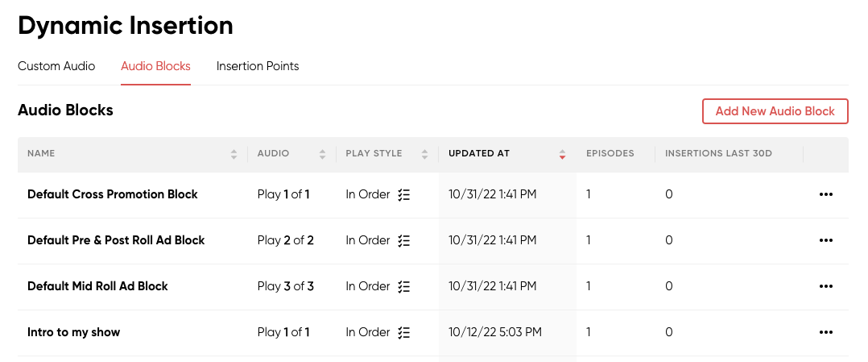Click Add New Audio Block button
Viewport: 868px width, 362px height.
(x=775, y=111)
